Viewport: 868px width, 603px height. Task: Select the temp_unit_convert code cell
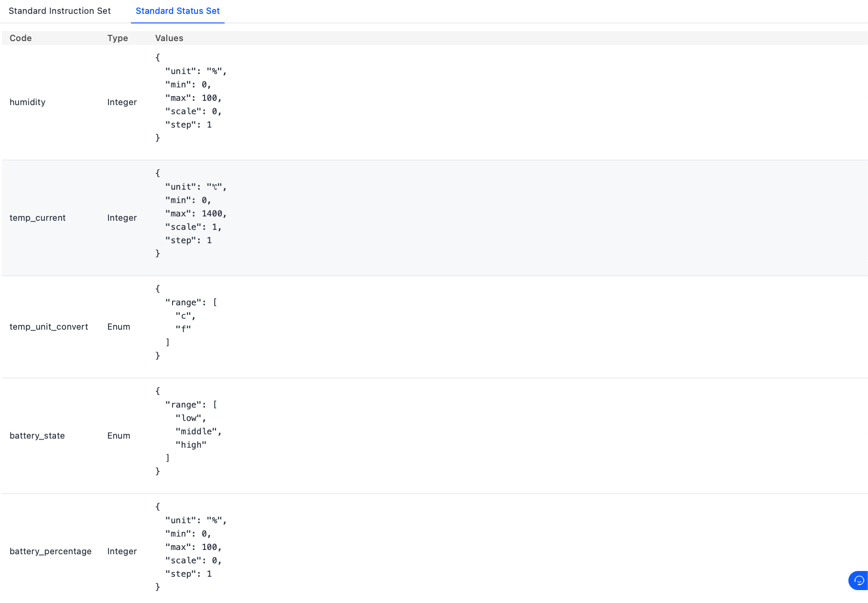click(x=49, y=327)
